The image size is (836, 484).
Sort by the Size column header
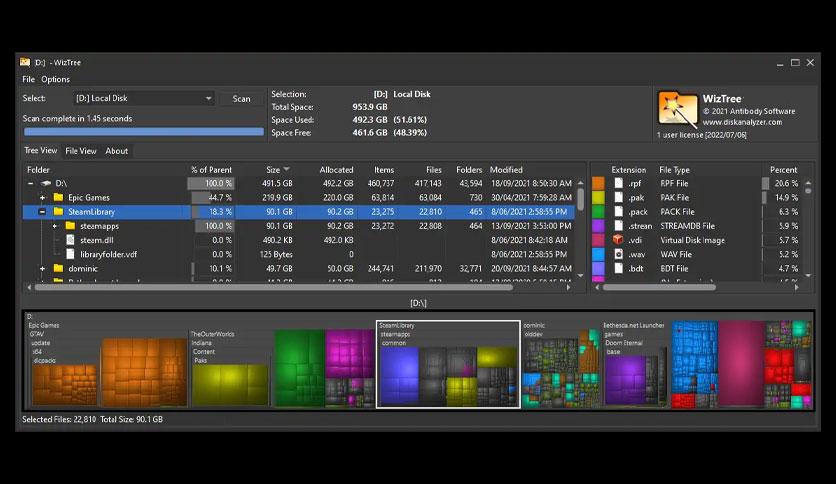click(x=277, y=170)
